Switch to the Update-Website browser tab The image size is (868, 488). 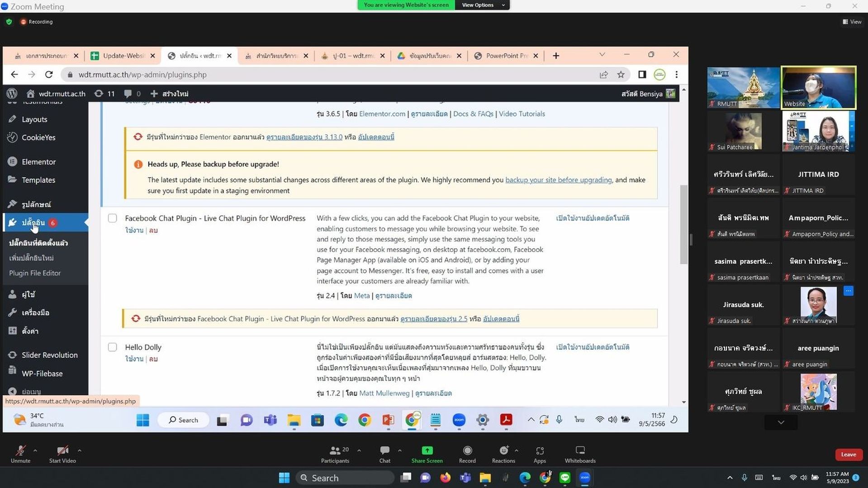(123, 56)
